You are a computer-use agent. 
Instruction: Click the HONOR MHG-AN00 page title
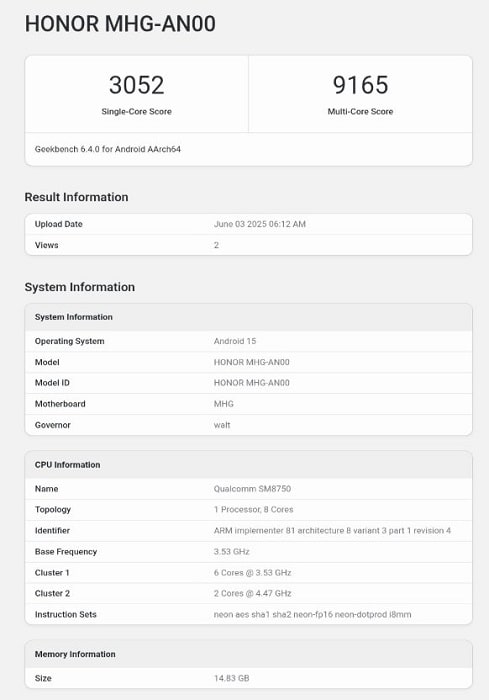pos(120,24)
